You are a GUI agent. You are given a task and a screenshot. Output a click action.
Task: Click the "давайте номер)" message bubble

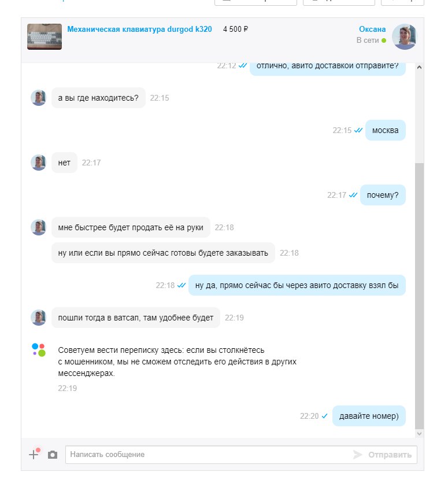[x=369, y=416]
